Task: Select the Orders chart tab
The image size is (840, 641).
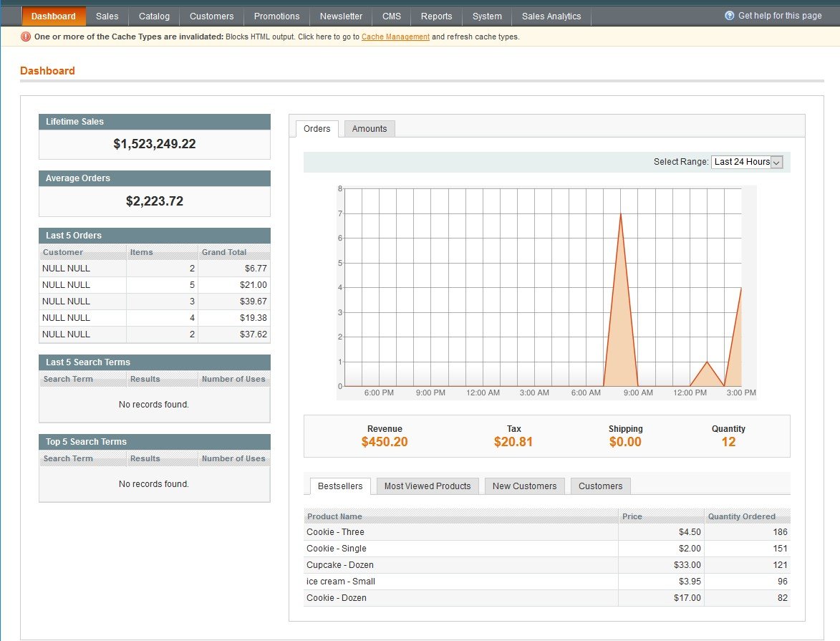Action: point(317,129)
